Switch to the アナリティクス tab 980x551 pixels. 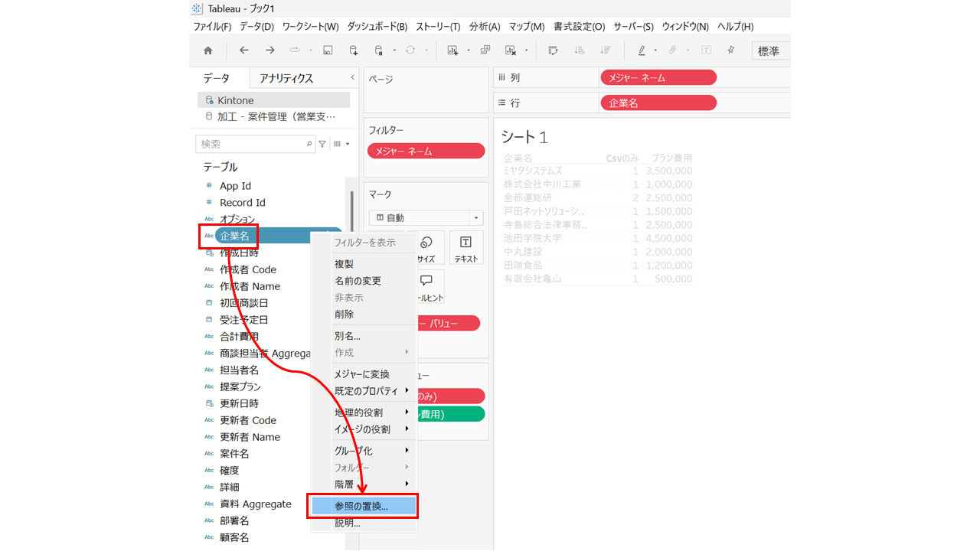point(286,78)
